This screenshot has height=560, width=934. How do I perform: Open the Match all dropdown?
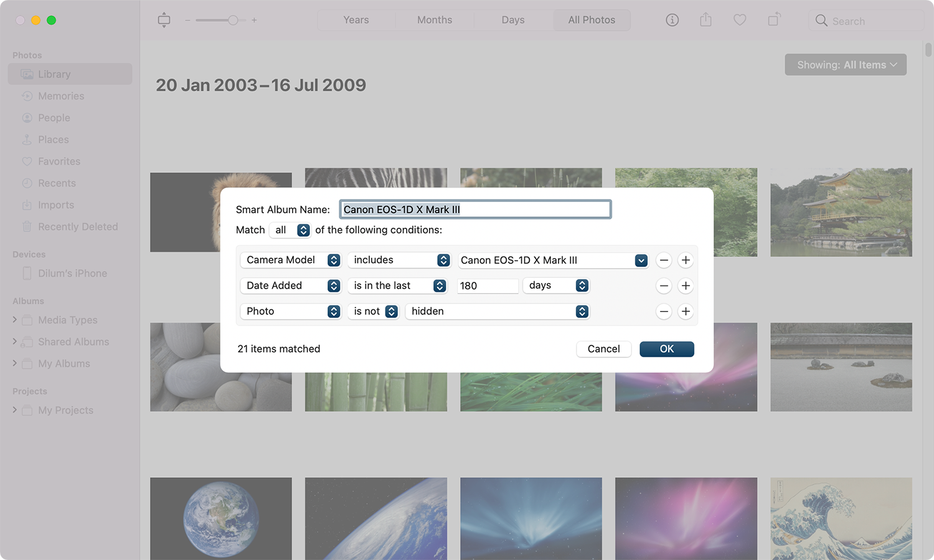[x=290, y=230]
